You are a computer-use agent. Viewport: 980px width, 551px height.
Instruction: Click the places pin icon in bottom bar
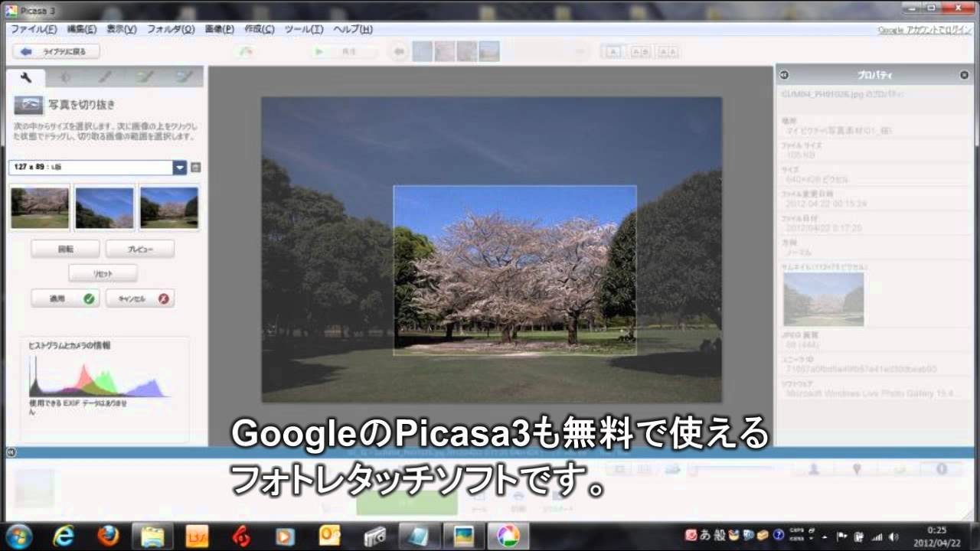pos(857,469)
